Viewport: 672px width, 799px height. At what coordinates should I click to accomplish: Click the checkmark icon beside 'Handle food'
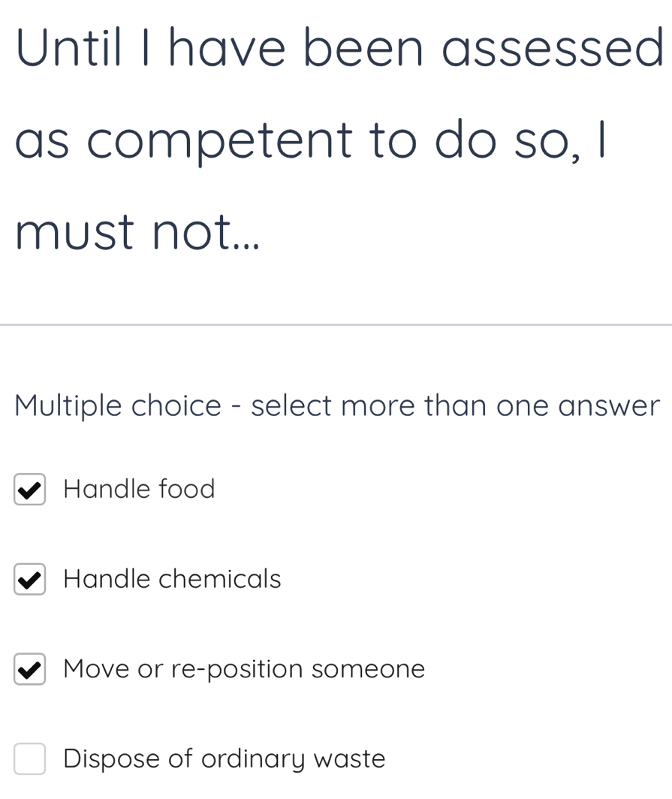tap(30, 490)
